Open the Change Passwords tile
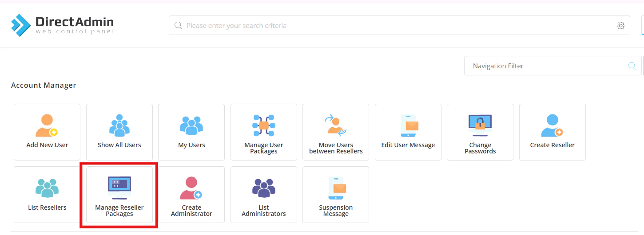The width and height of the screenshot is (644, 235). pos(480,132)
